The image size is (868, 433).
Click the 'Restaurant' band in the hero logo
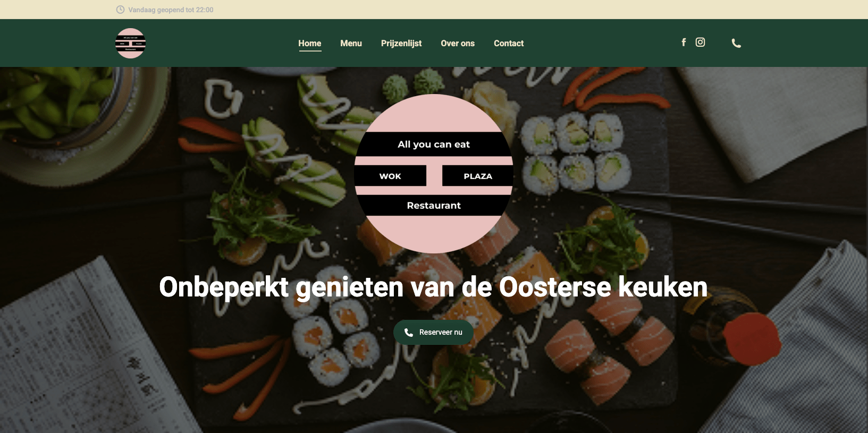[x=434, y=205]
